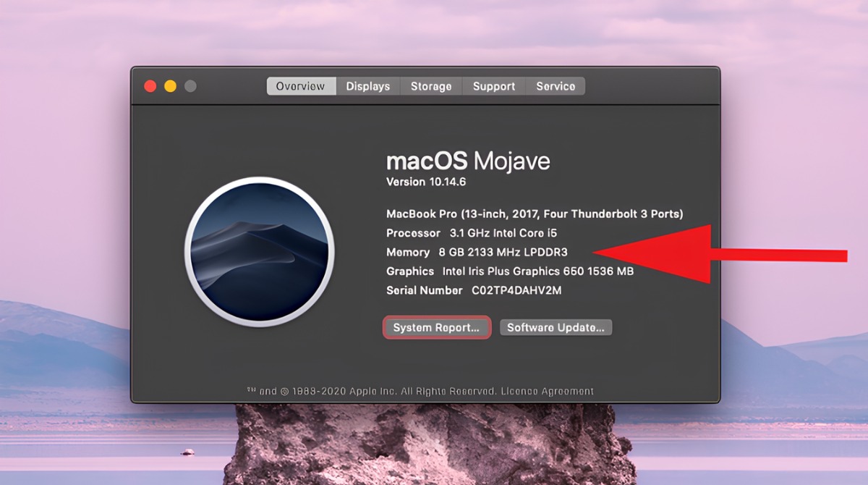
Task: Open the Displays tab
Action: pyautogui.click(x=367, y=85)
